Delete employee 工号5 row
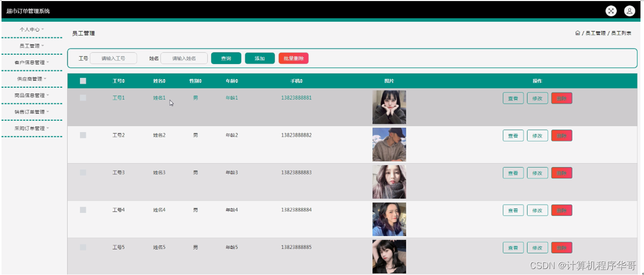Image resolution: width=644 pixels, height=275 pixels. pos(562,248)
